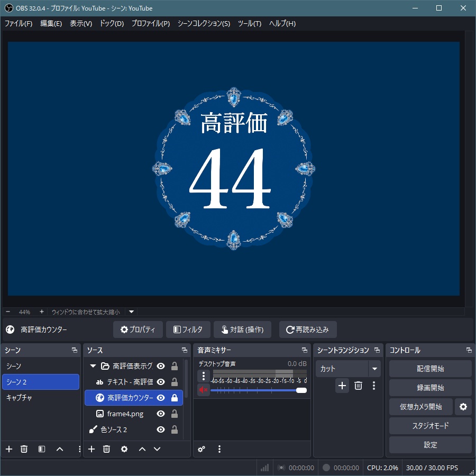Open the ツール(T) menu
The width and height of the screenshot is (476, 476).
[x=252, y=24]
